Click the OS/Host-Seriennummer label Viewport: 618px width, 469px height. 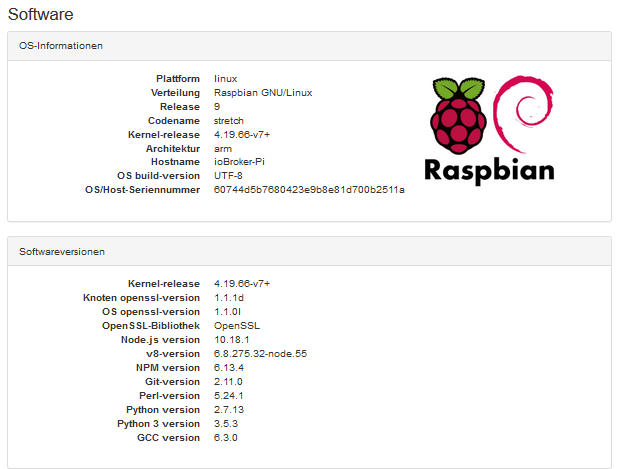point(143,190)
